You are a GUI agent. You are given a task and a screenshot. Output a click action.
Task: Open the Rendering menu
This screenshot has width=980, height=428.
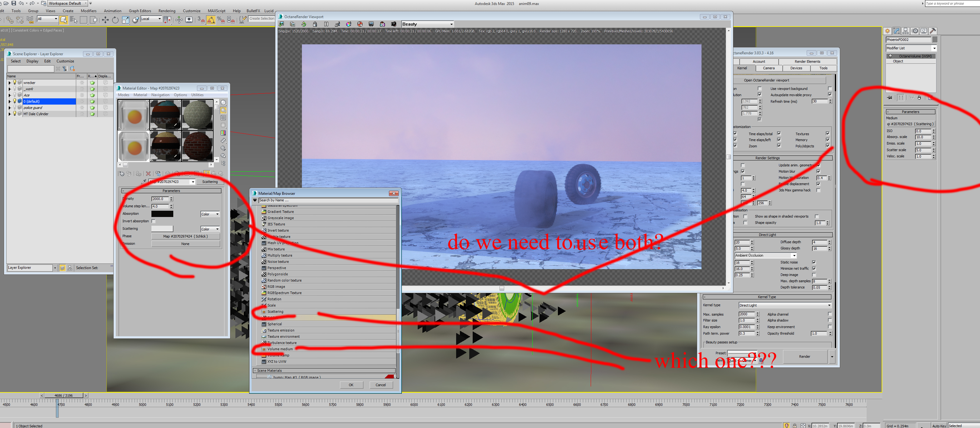coord(167,11)
